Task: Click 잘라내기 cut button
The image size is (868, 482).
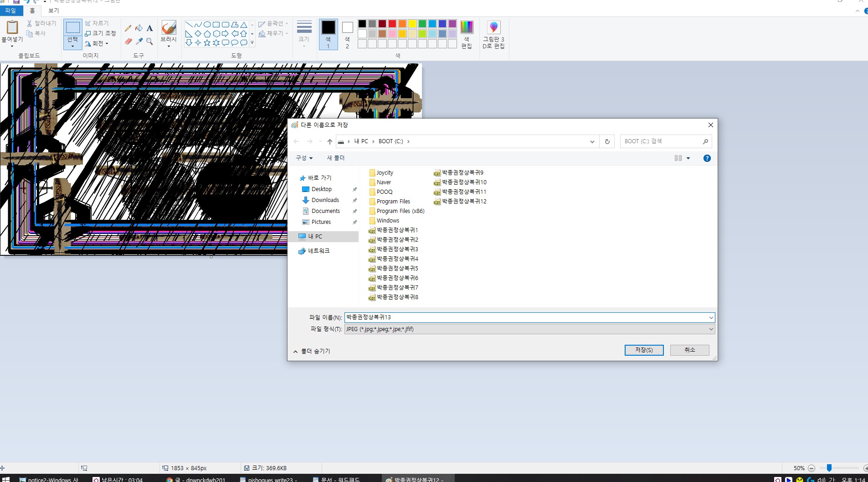Action: 41,23
